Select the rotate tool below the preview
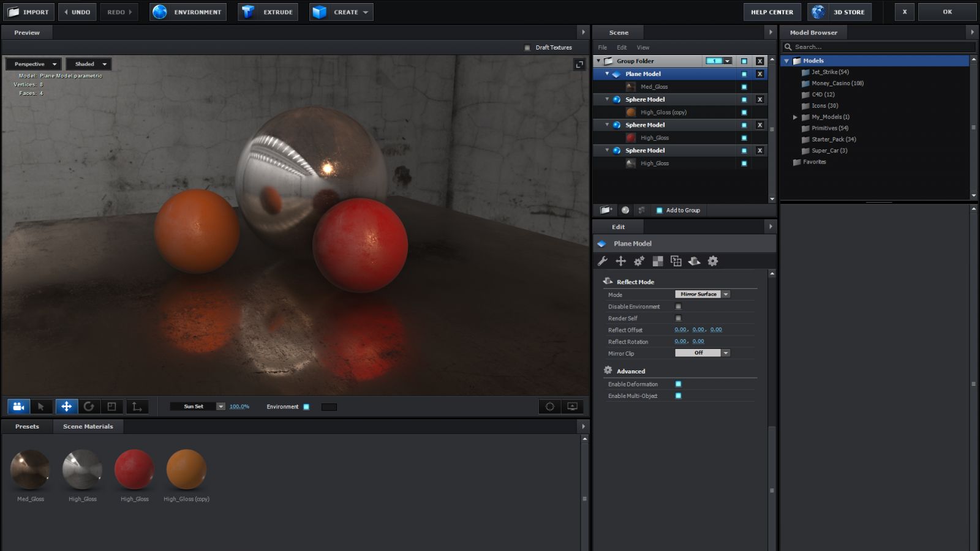Viewport: 980px width, 551px height. tap(90, 406)
